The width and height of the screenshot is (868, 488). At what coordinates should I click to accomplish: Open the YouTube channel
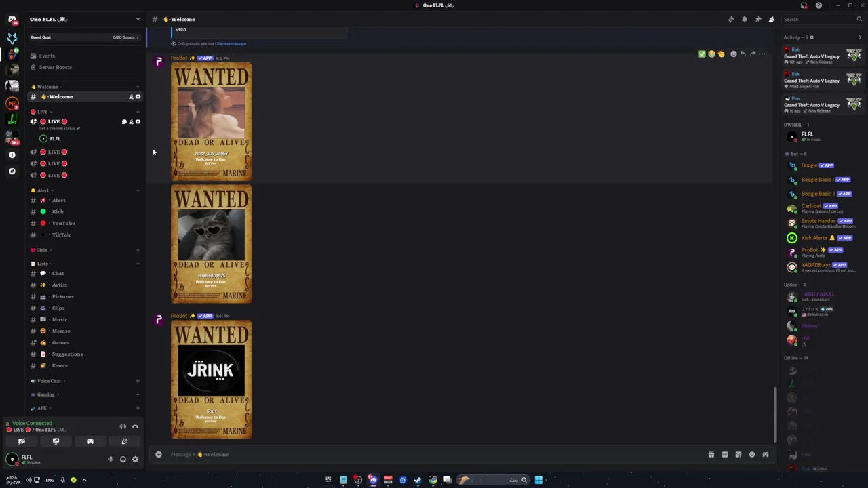[x=85, y=223]
